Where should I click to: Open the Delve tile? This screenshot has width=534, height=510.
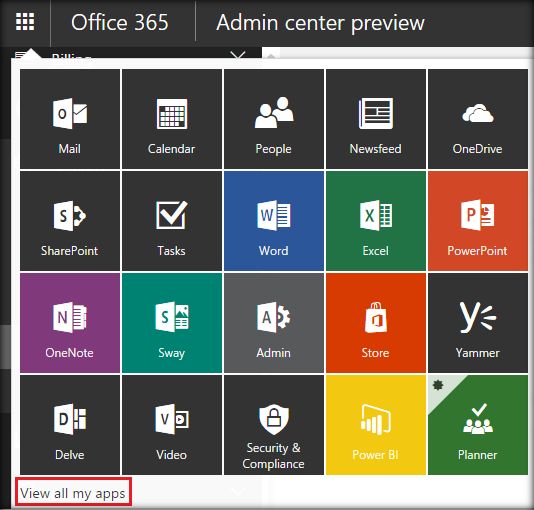click(70, 425)
